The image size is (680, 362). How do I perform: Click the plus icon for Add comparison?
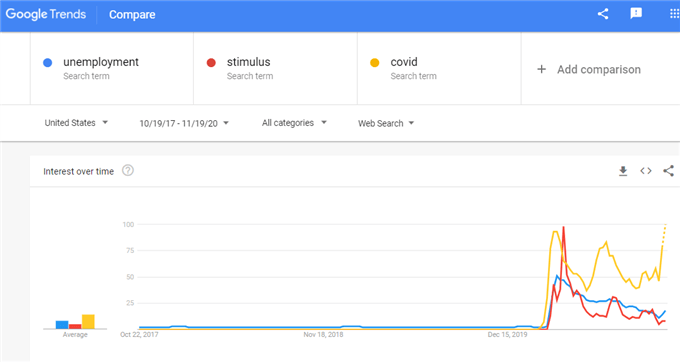click(541, 69)
